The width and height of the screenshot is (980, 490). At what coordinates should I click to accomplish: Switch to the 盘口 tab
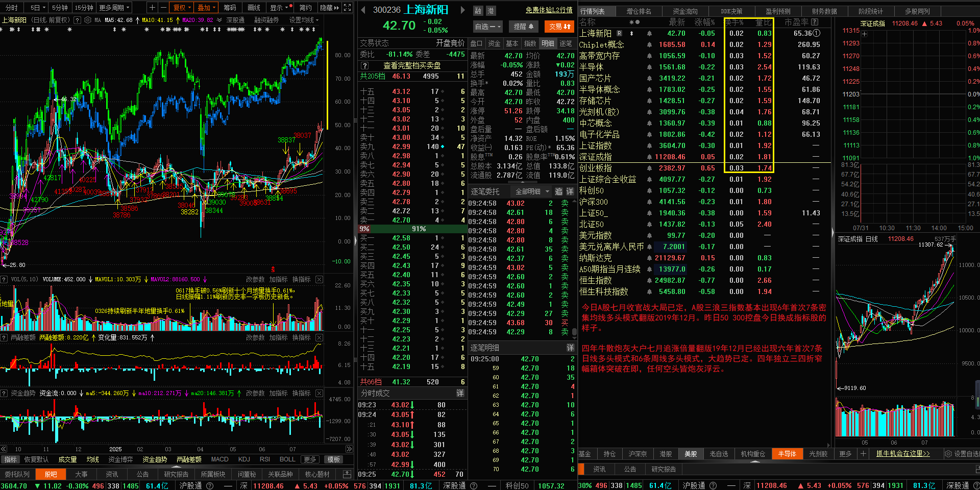476,43
